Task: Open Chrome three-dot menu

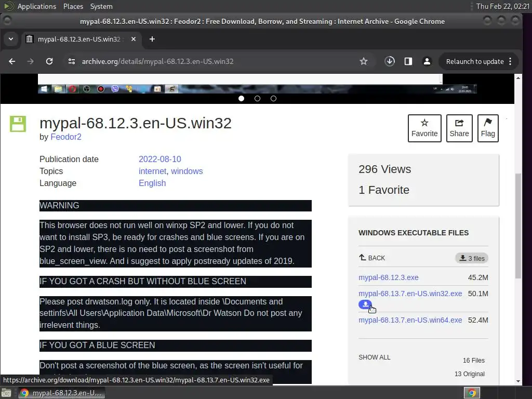Action: (x=510, y=61)
